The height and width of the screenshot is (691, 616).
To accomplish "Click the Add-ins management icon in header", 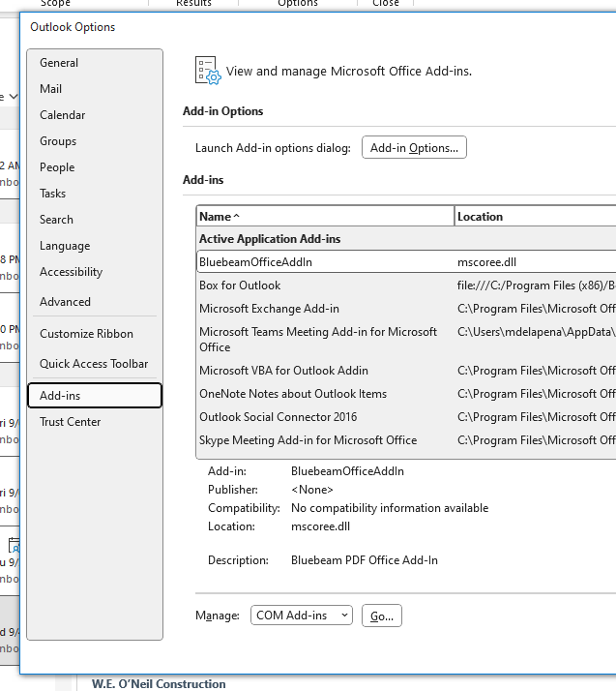I will coord(208,71).
